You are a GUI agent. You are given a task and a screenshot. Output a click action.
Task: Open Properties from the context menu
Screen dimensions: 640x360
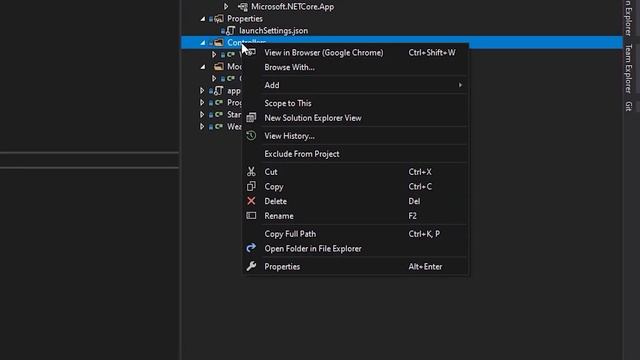(x=355, y=267)
